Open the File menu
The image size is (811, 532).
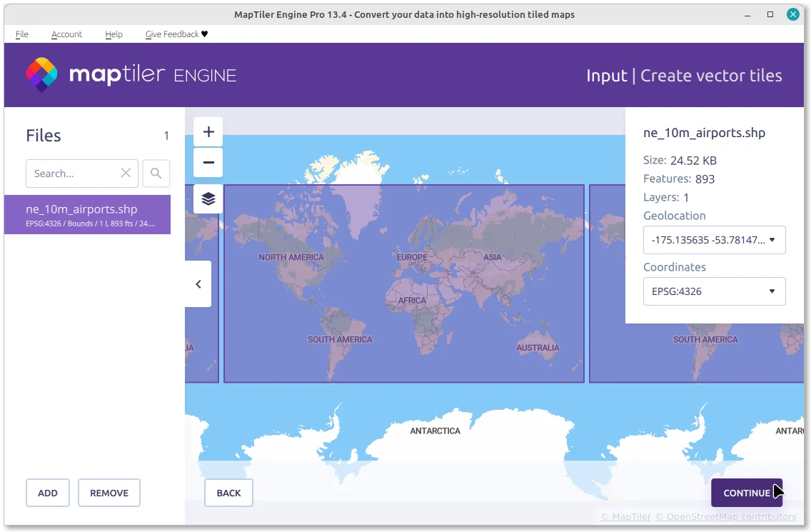(21, 34)
